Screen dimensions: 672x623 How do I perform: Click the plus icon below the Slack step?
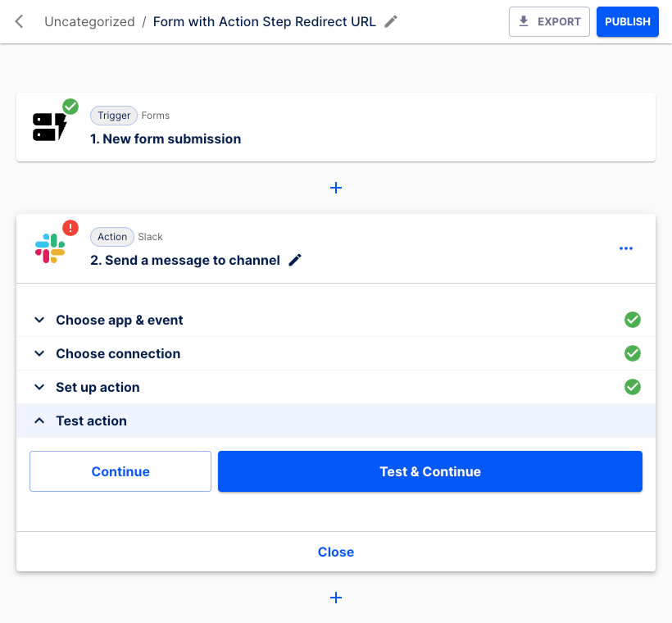(x=336, y=598)
